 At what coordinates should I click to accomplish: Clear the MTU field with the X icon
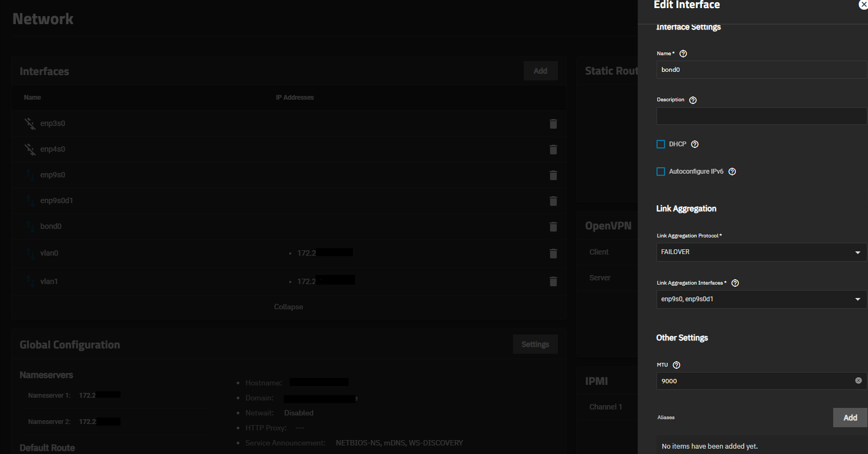(858, 381)
